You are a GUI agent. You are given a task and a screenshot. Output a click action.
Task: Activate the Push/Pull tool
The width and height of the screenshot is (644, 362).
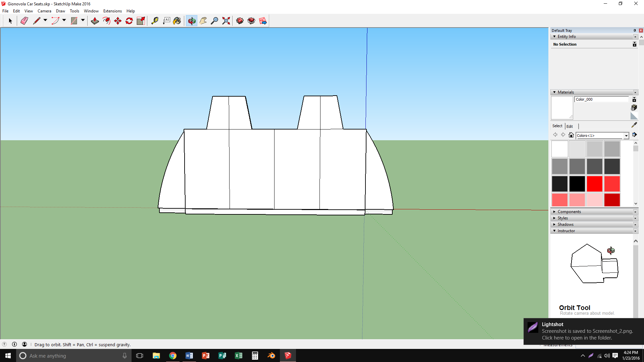(x=95, y=21)
